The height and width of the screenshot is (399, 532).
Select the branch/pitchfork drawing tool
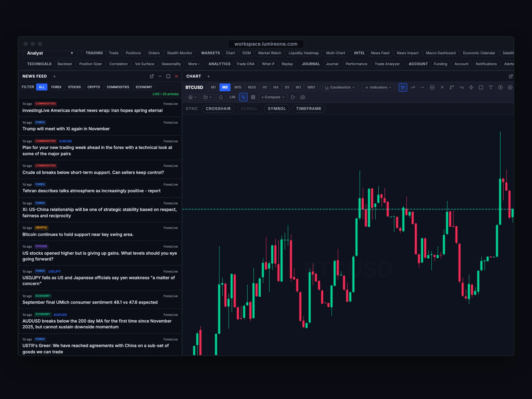point(452,87)
